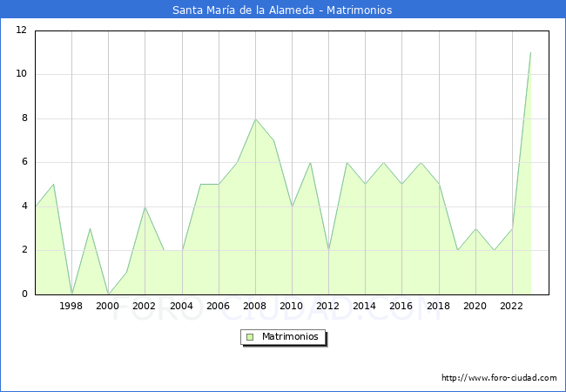
Task: Click the x-axis label 2006
Action: click(x=218, y=306)
